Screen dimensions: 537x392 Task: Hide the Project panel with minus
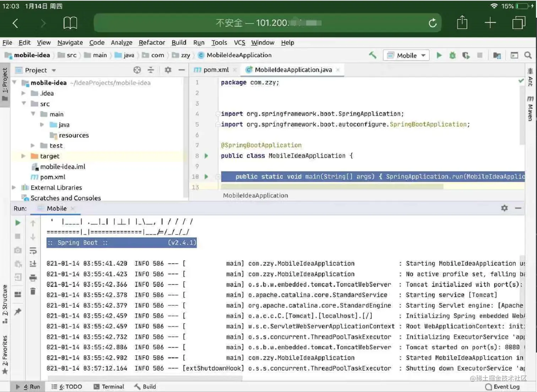coord(181,70)
